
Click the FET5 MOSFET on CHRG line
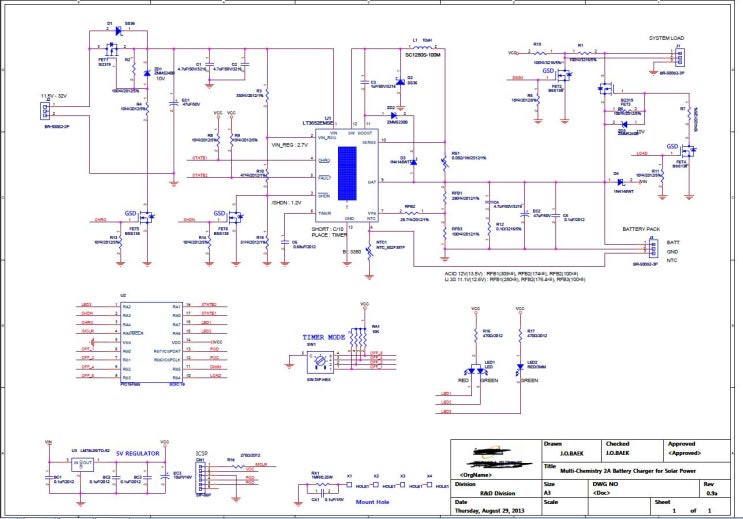(147, 217)
